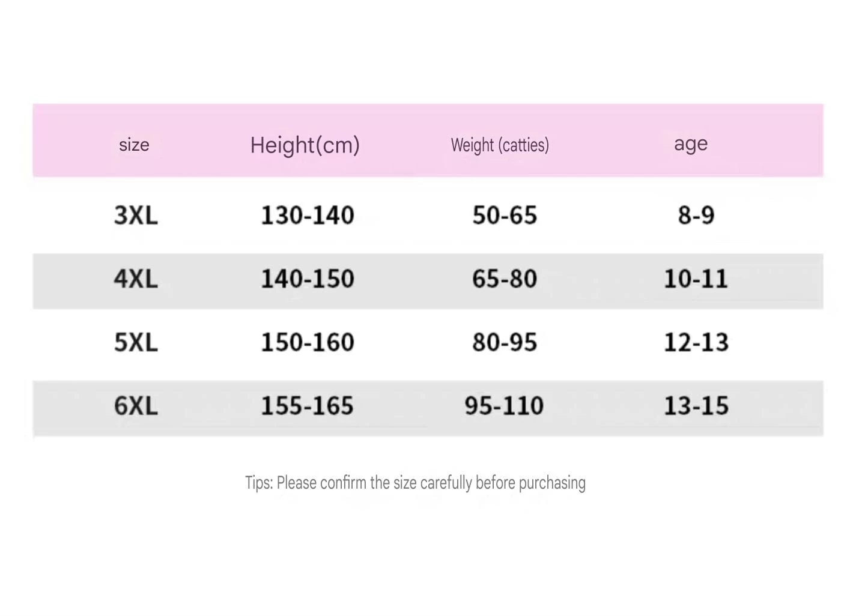
Task: Click the 'Please confirm the size' tips text
Action: tap(415, 483)
